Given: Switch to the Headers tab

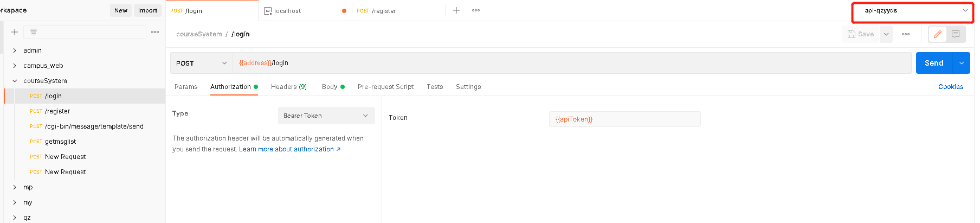Looking at the screenshot, I should point(288,87).
